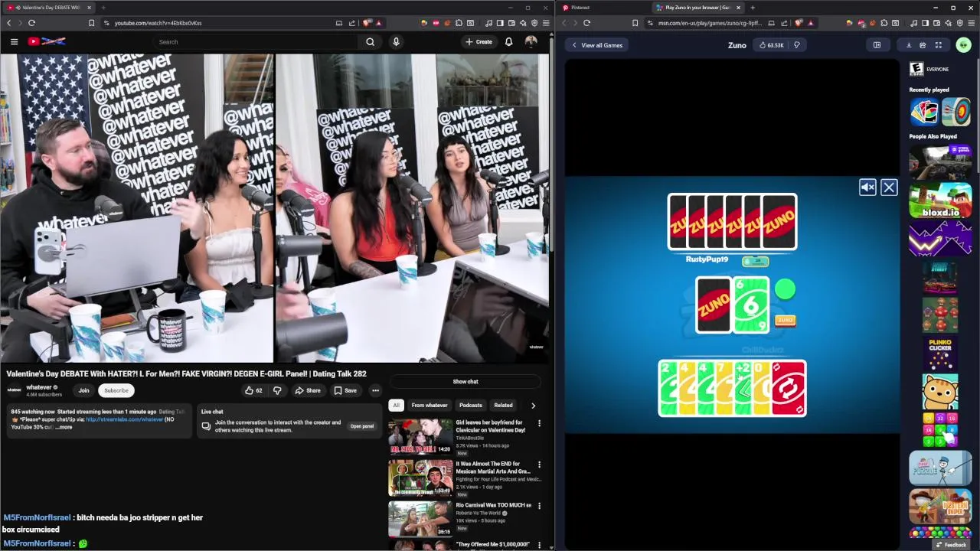Show more related chips with right chevron
Image resolution: width=980 pixels, height=551 pixels.
tap(533, 406)
